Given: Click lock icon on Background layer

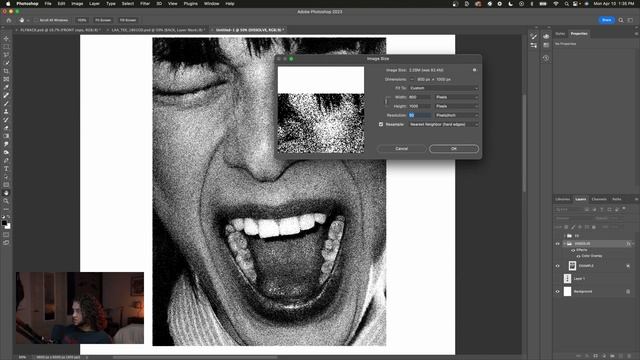Looking at the screenshot, I should [628, 291].
